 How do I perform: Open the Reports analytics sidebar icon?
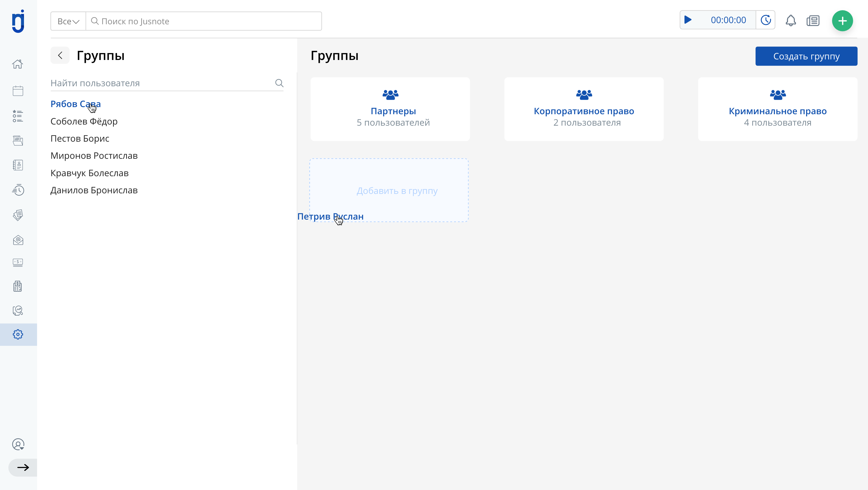click(18, 311)
